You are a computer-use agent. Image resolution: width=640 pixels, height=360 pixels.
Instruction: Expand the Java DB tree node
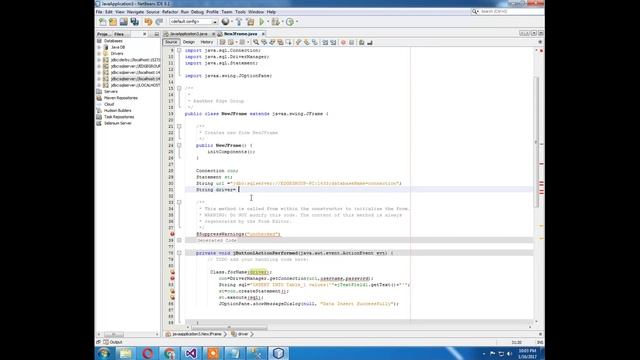(99, 47)
